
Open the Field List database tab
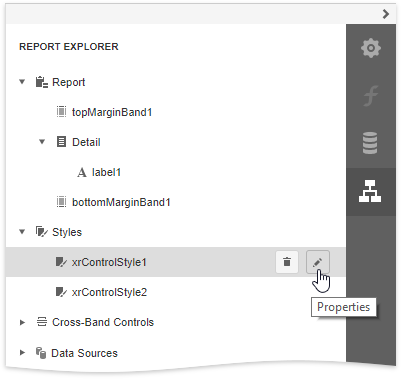[x=371, y=143]
